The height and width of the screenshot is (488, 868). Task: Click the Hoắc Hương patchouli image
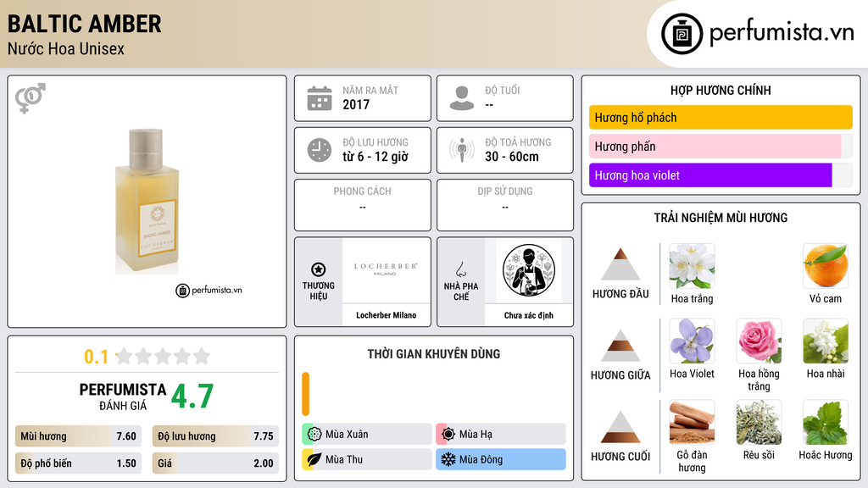pyautogui.click(x=826, y=422)
